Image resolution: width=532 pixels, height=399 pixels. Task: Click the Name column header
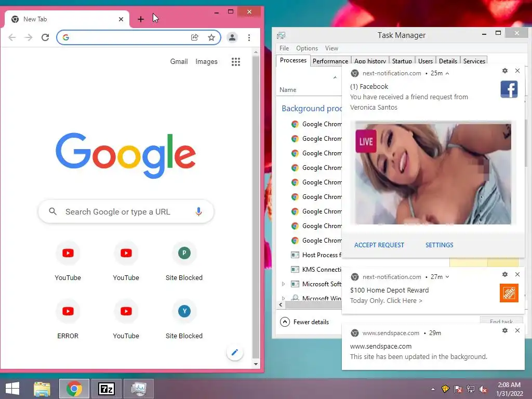288,89
